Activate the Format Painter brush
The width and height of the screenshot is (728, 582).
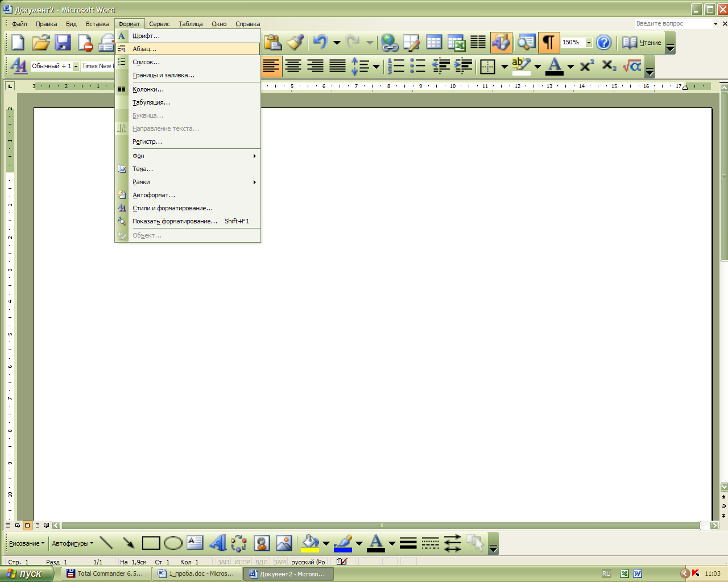[x=295, y=43]
